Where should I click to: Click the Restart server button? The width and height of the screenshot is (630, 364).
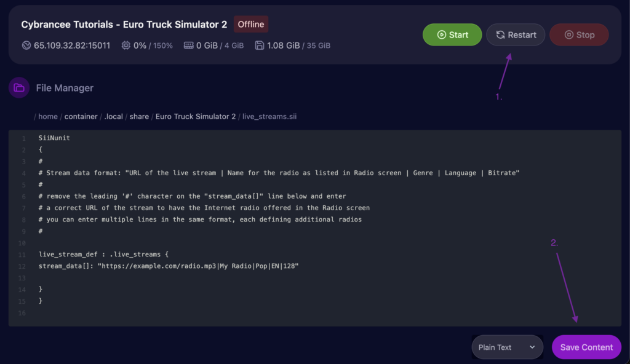tap(516, 34)
